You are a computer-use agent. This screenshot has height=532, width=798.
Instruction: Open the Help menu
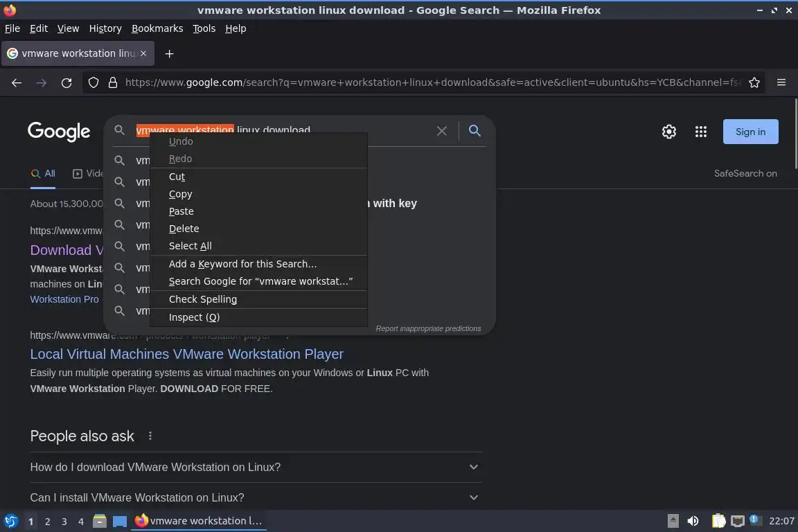pyautogui.click(x=236, y=28)
